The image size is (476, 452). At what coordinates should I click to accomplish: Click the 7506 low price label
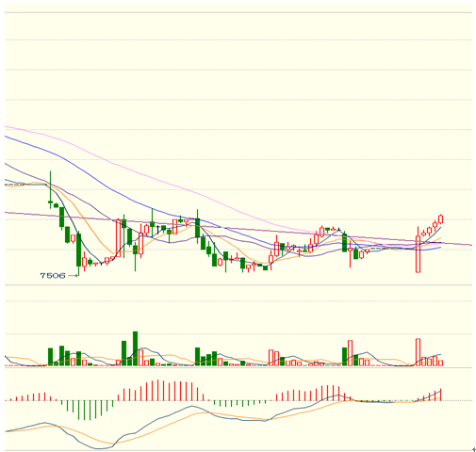click(53, 276)
